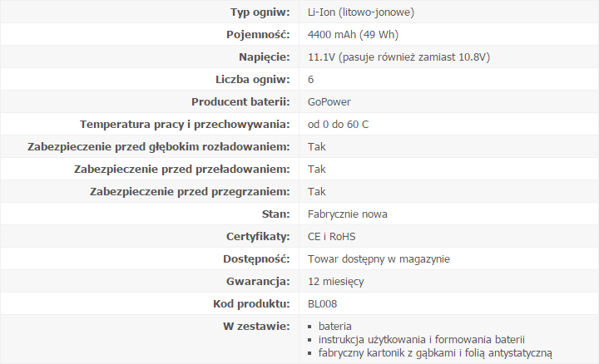Click the 'Liczba ogniw:' label
The width and height of the screenshot is (599, 364).
[x=253, y=79]
